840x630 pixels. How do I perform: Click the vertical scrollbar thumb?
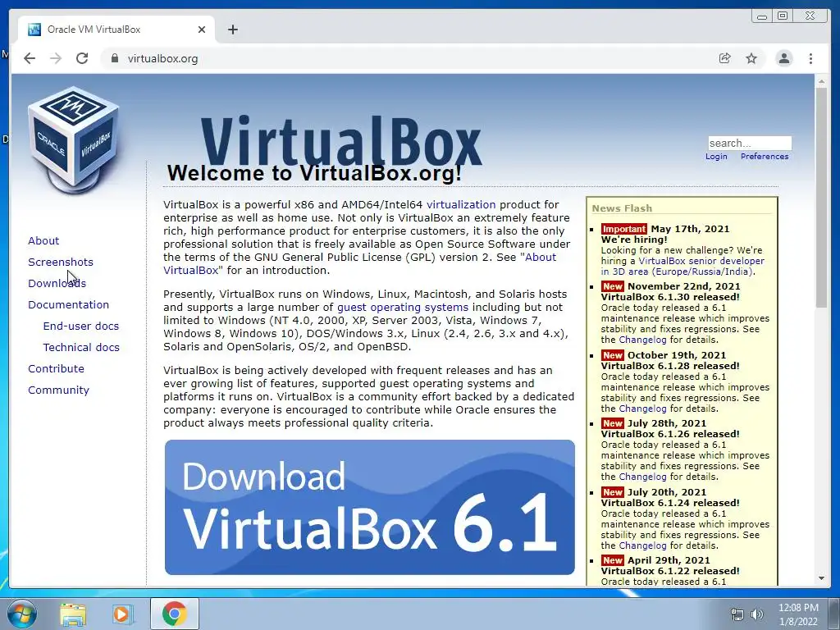821,197
